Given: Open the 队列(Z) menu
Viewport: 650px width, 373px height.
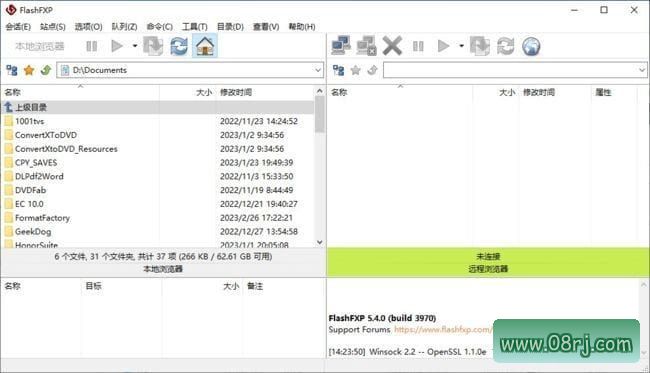Looking at the screenshot, I should (x=124, y=27).
